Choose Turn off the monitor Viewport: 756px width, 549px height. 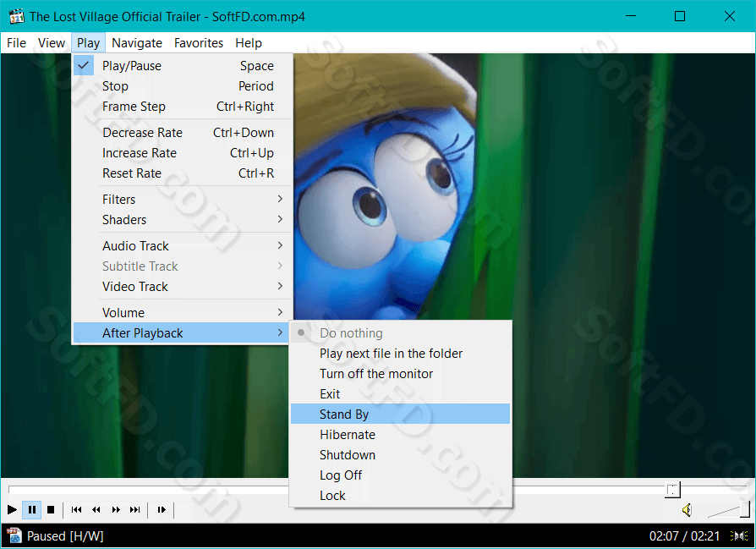coord(400,373)
